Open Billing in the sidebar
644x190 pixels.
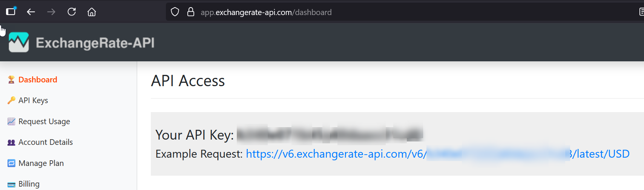click(x=29, y=184)
